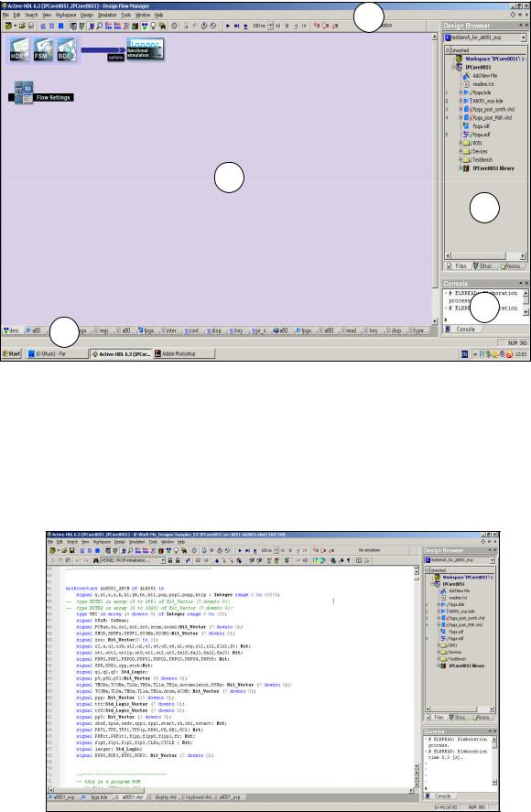Select Workspace 'IPCore8051' in the top tree
Viewport: 531px width, 812px height.
coord(494,59)
